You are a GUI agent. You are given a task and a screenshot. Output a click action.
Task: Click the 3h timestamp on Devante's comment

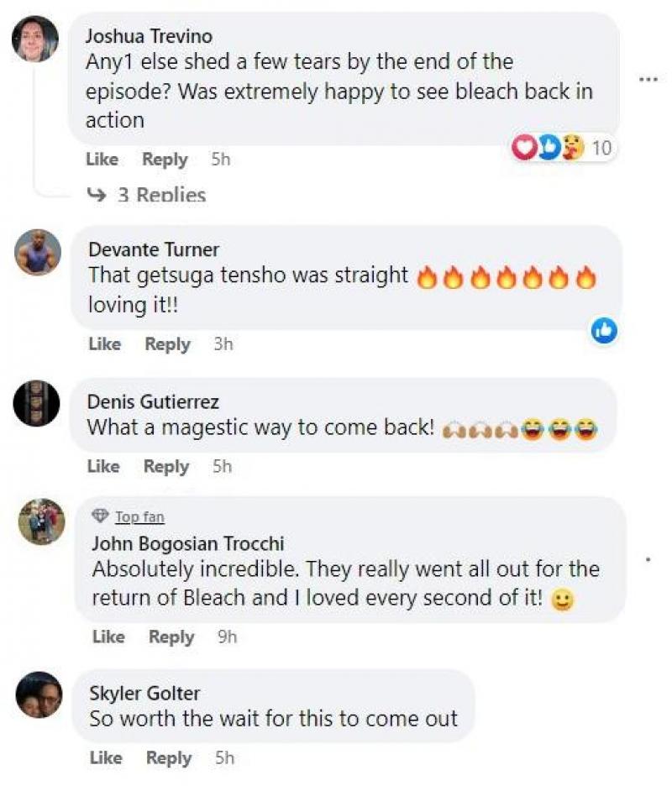tap(223, 343)
